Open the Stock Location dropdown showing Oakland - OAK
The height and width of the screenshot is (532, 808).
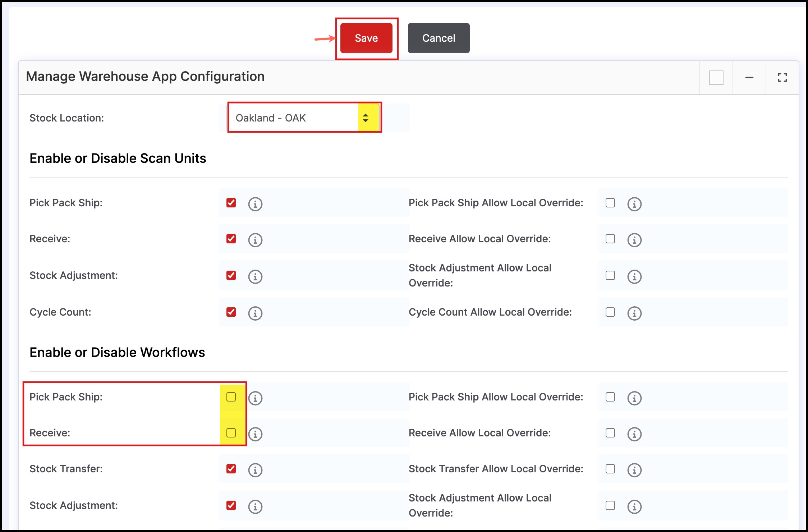(304, 118)
